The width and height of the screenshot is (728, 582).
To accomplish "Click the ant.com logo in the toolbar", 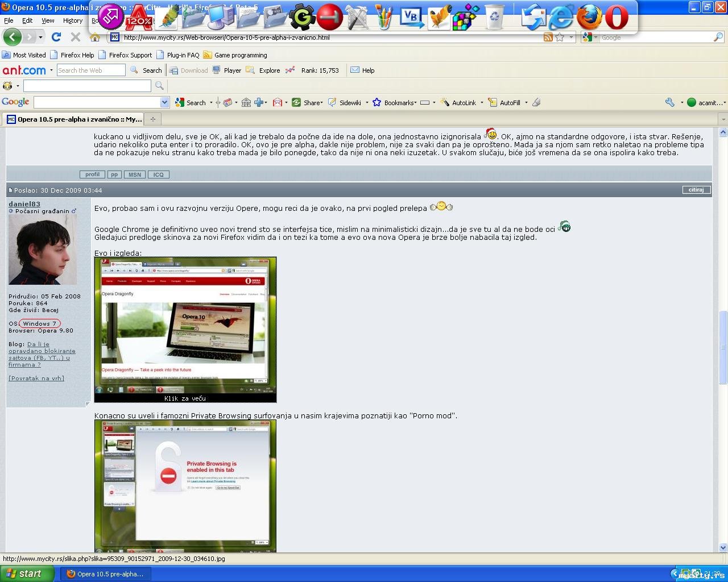I will click(x=24, y=70).
